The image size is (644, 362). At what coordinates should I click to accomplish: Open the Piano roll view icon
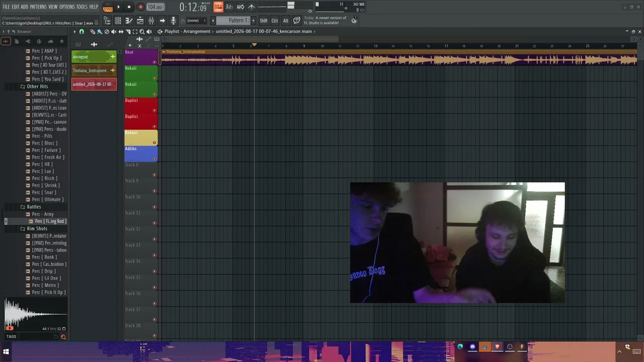129,21
